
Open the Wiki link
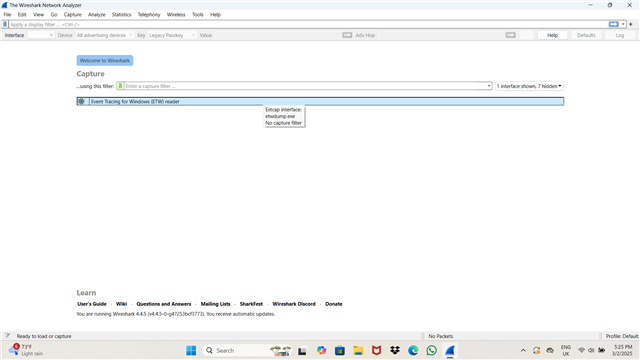121,304
